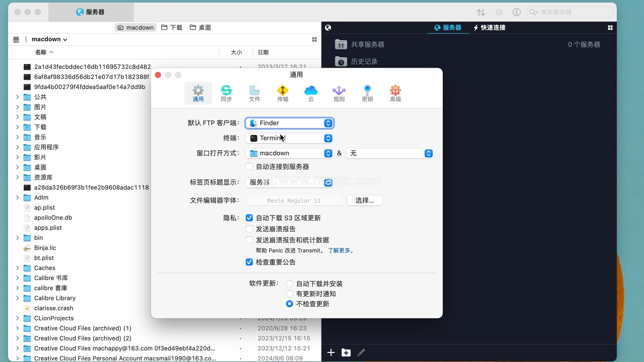Image resolution: width=644 pixels, height=362 pixels.
Task: Select the Calibre Library folder row
Action: click(x=55, y=298)
